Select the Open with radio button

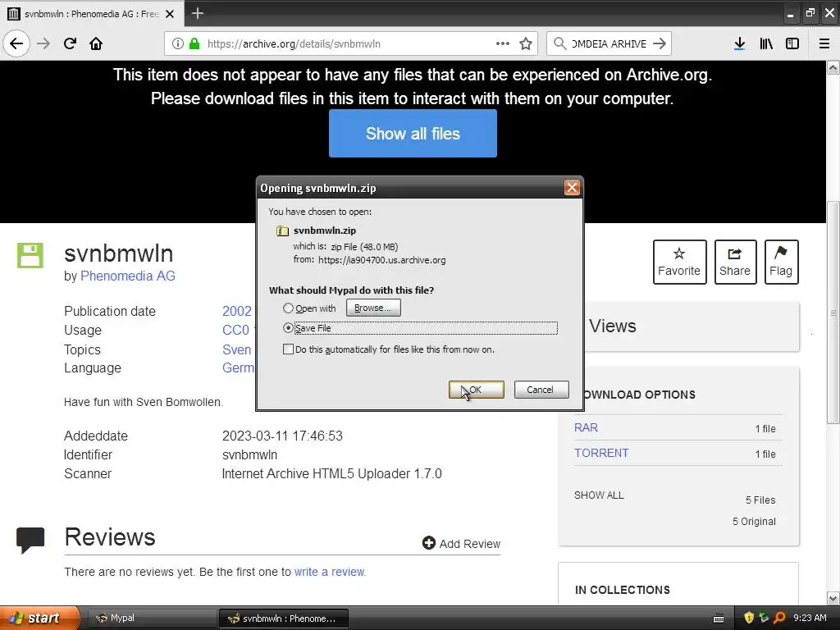click(288, 308)
